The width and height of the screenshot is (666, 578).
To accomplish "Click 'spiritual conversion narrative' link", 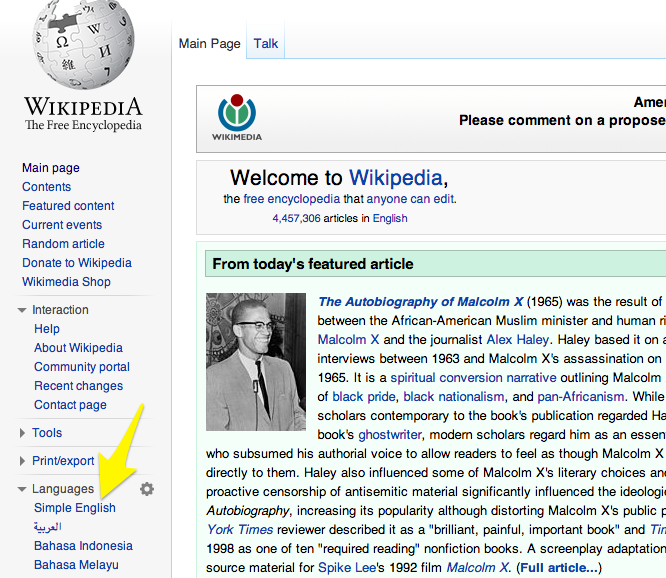I will [473, 378].
